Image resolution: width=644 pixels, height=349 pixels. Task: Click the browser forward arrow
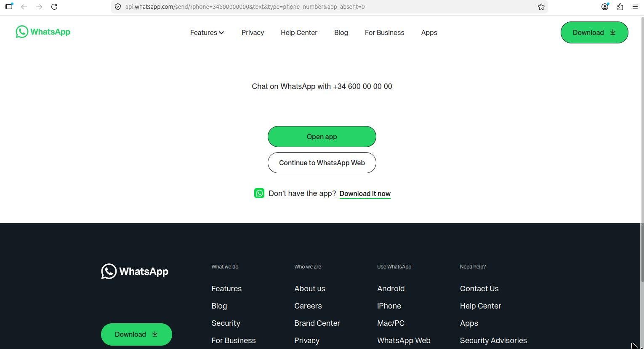coord(39,7)
